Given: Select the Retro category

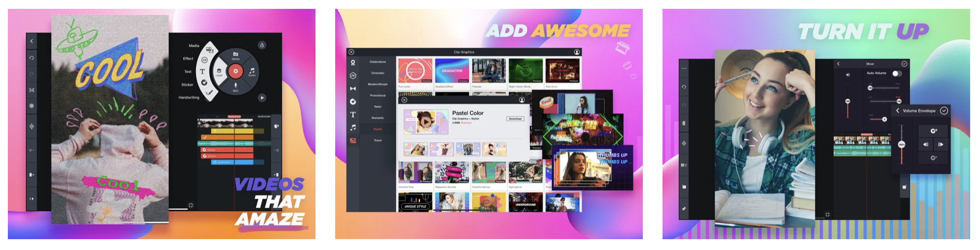Looking at the screenshot, I should coord(377,107).
